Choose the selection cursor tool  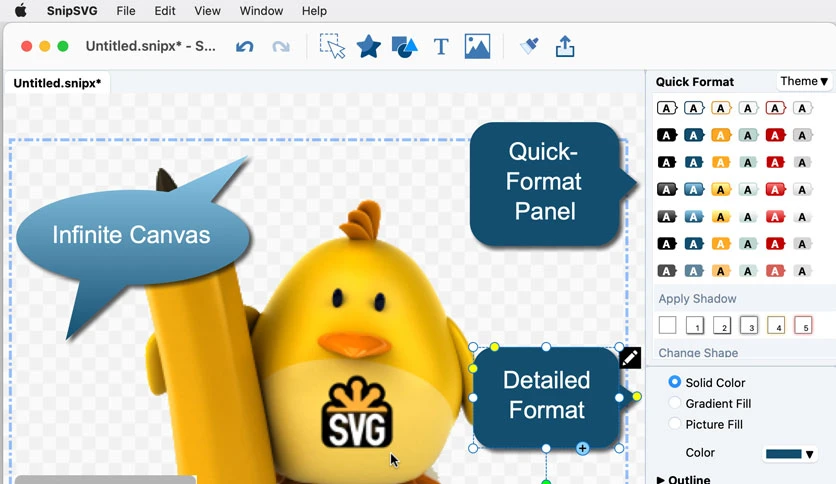click(332, 46)
